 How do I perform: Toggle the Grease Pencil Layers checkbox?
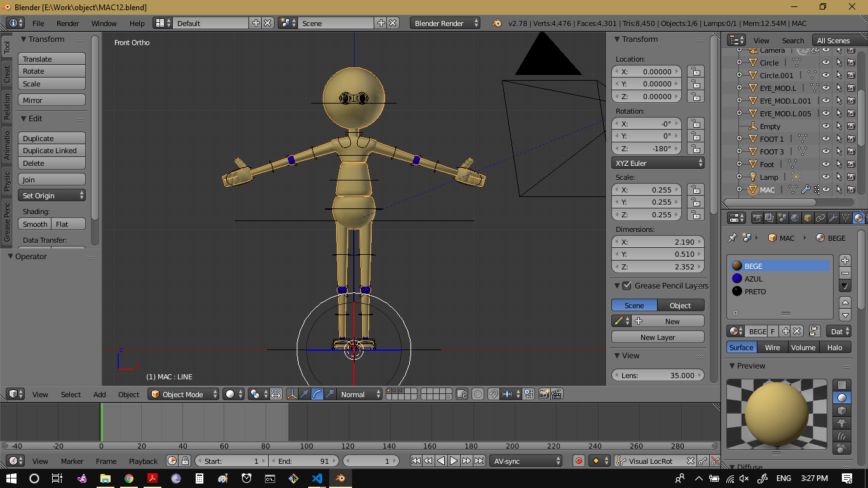pos(627,286)
